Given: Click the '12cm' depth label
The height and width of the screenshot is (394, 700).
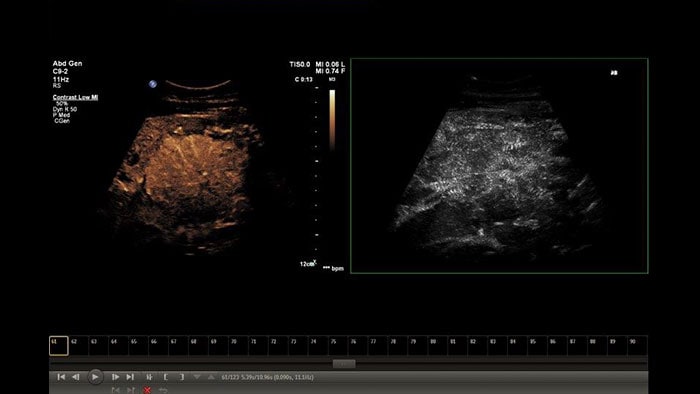Looking at the screenshot, I should (306, 264).
